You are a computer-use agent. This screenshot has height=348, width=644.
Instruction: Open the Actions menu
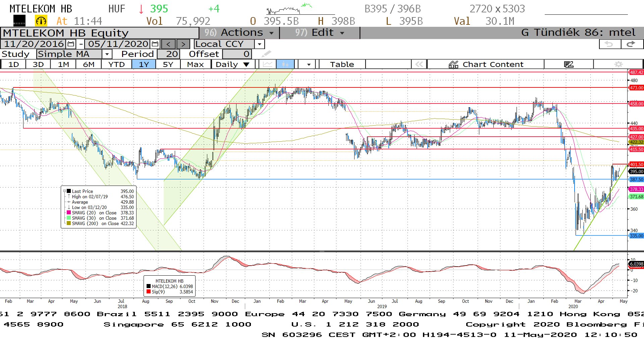click(239, 32)
